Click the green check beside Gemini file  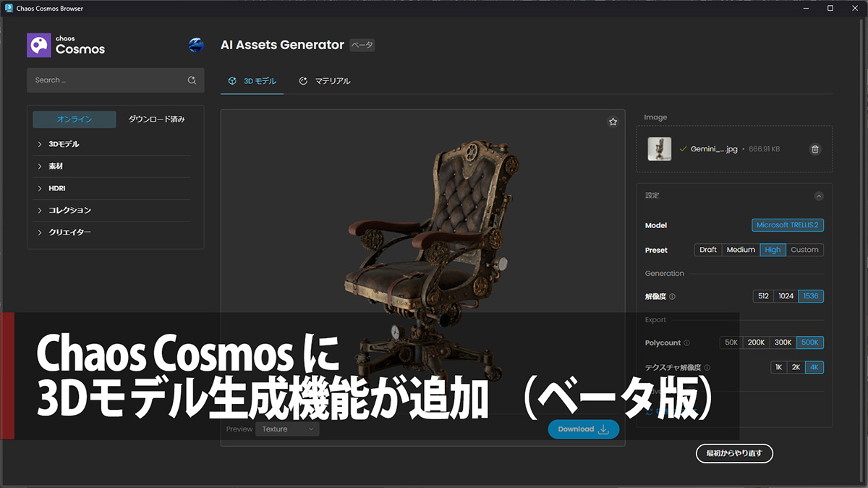683,149
